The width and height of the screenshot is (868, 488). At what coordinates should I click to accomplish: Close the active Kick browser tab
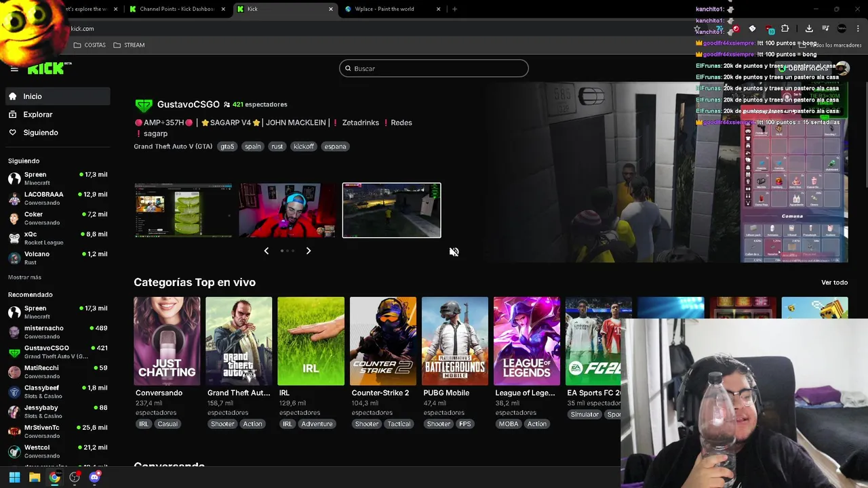click(331, 9)
